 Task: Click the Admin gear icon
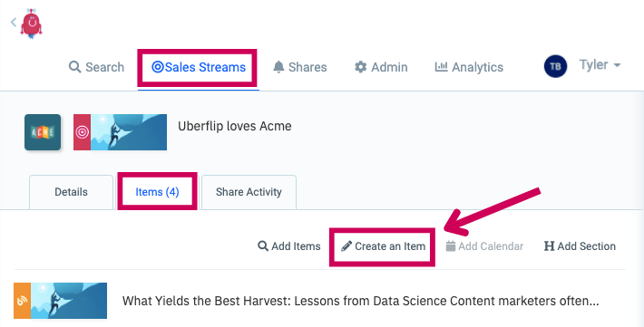click(x=361, y=67)
